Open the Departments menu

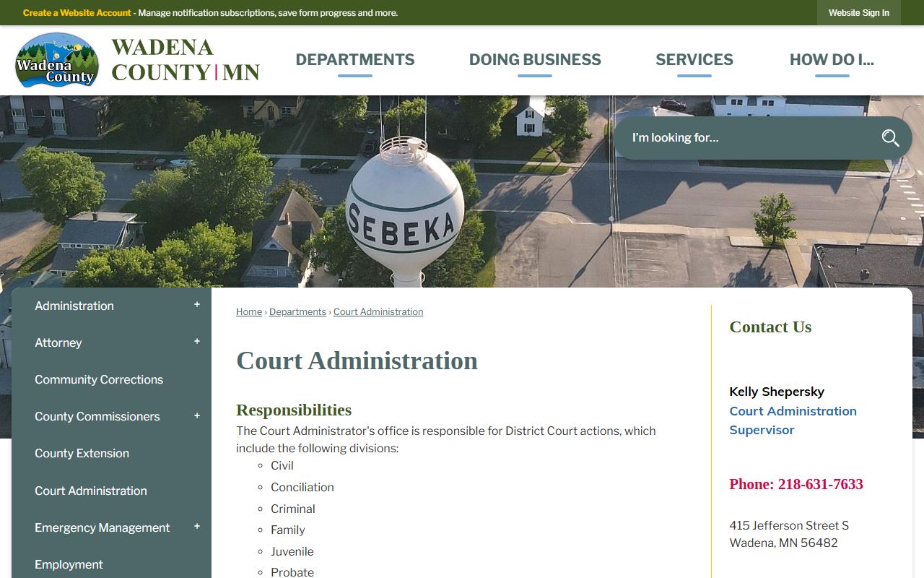tap(355, 60)
